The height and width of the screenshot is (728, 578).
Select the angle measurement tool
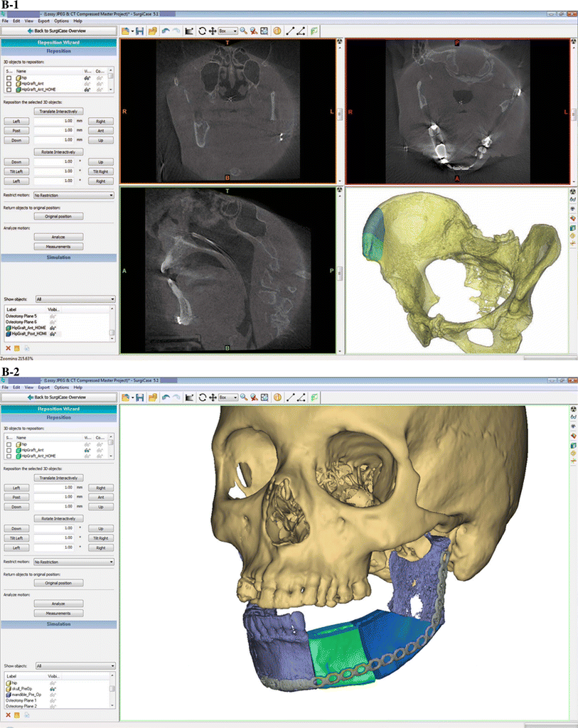point(299,31)
